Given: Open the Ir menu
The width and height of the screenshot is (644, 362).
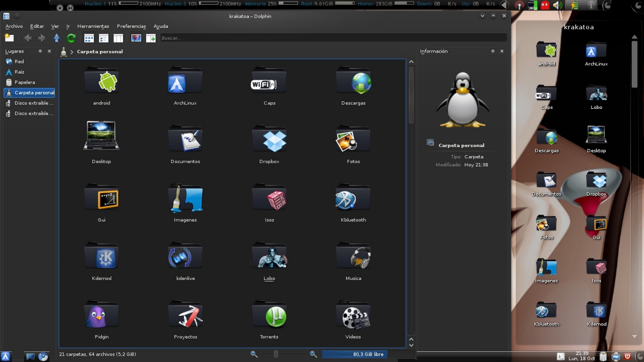Looking at the screenshot, I should coord(68,26).
